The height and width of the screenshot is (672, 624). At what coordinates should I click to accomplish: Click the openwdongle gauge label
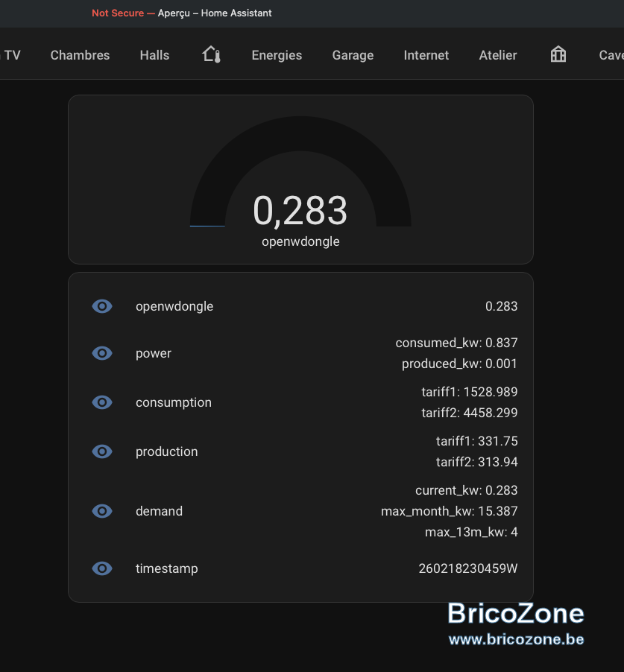coord(300,241)
